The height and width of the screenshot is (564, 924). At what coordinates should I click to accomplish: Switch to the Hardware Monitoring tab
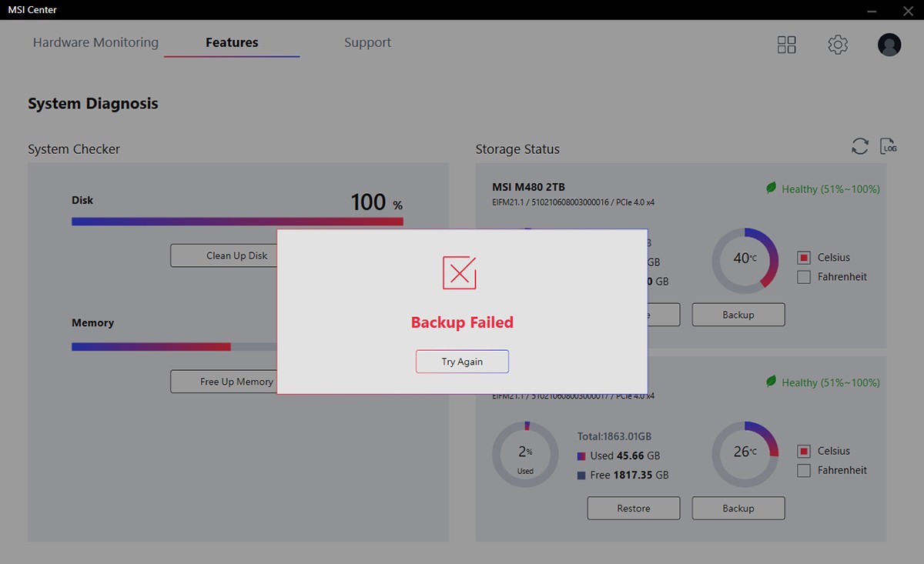click(95, 43)
